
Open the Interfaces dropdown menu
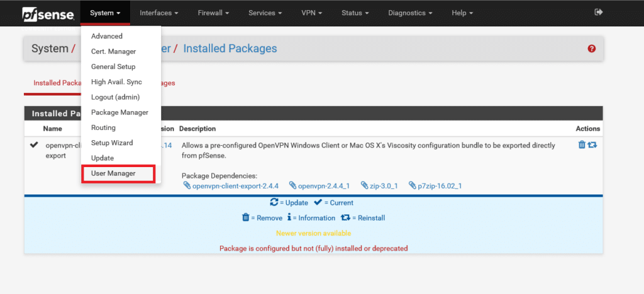point(159,13)
